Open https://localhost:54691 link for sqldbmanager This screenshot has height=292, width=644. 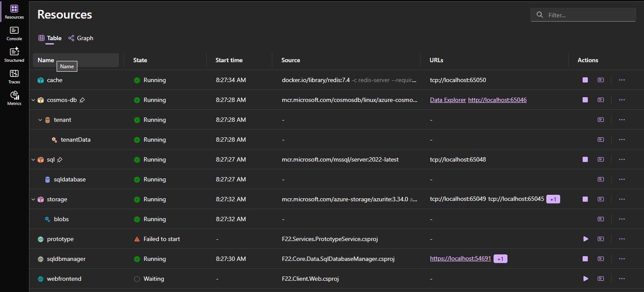pos(460,259)
